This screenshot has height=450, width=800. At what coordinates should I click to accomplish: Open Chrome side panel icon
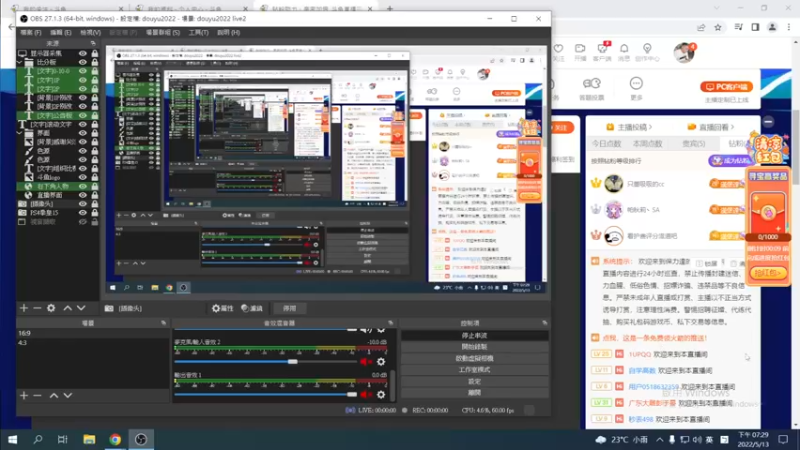(x=755, y=28)
